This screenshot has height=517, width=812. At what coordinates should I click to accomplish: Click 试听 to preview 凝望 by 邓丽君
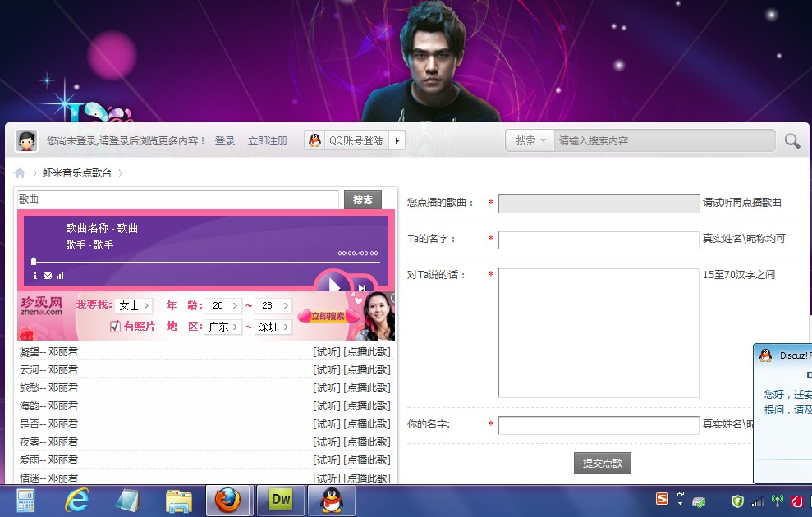(x=327, y=350)
